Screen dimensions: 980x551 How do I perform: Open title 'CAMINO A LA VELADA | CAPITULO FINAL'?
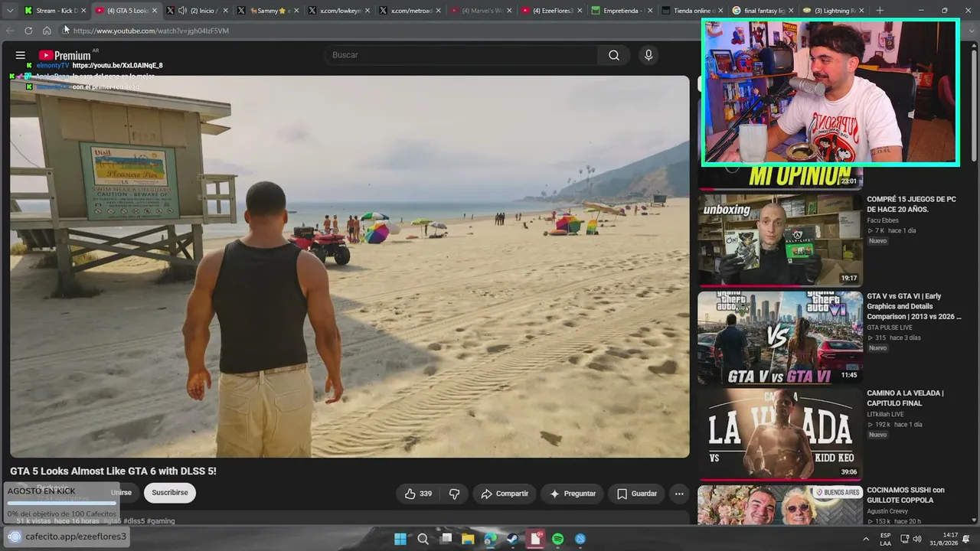click(x=906, y=398)
